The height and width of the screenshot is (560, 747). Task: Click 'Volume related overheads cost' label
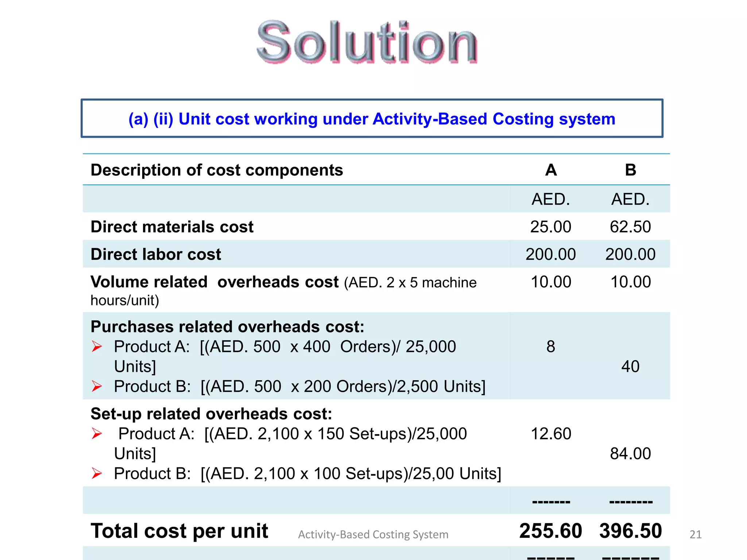(x=214, y=282)
